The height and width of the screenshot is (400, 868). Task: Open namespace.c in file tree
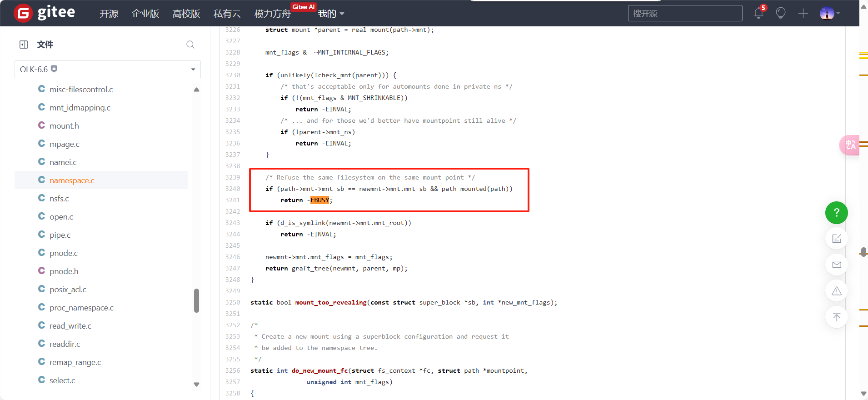click(x=72, y=180)
